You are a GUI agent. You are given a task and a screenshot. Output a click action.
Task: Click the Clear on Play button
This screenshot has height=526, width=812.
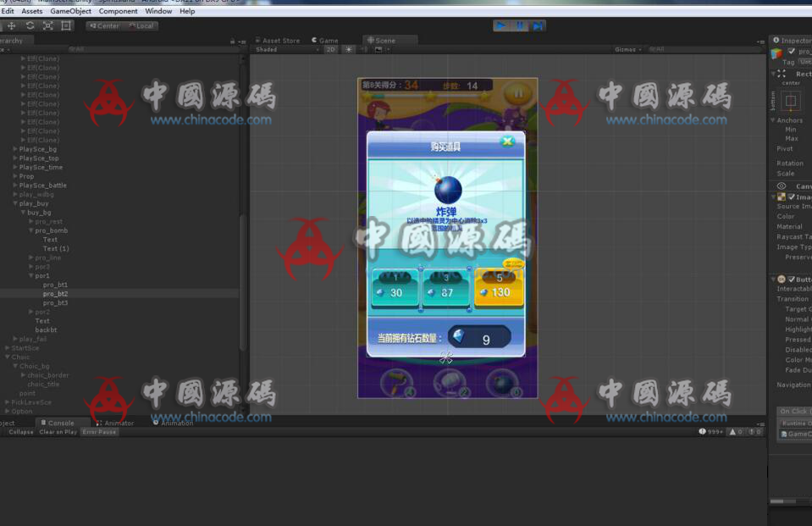[58, 432]
